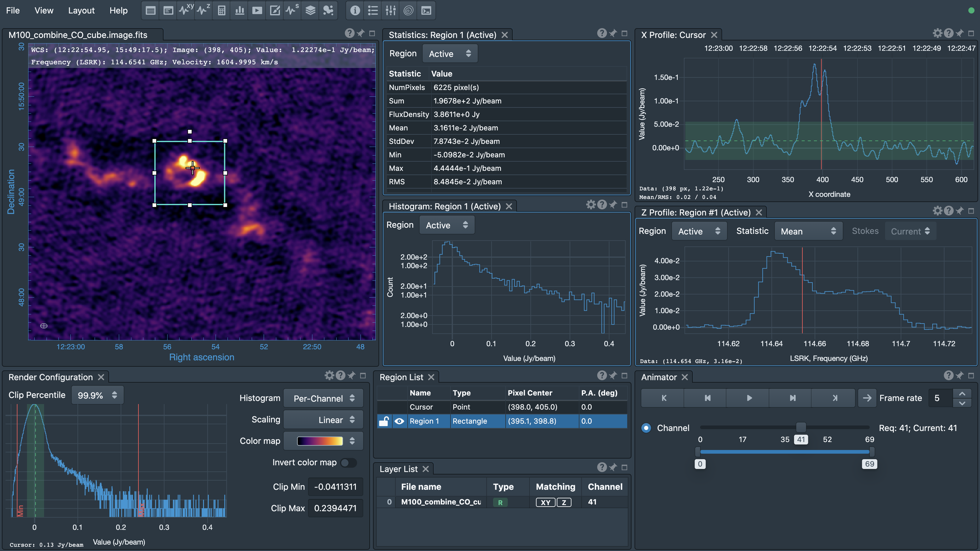Open the Histogram widget toolbar icon
This screenshot has height=551, width=980.
coord(239,11)
